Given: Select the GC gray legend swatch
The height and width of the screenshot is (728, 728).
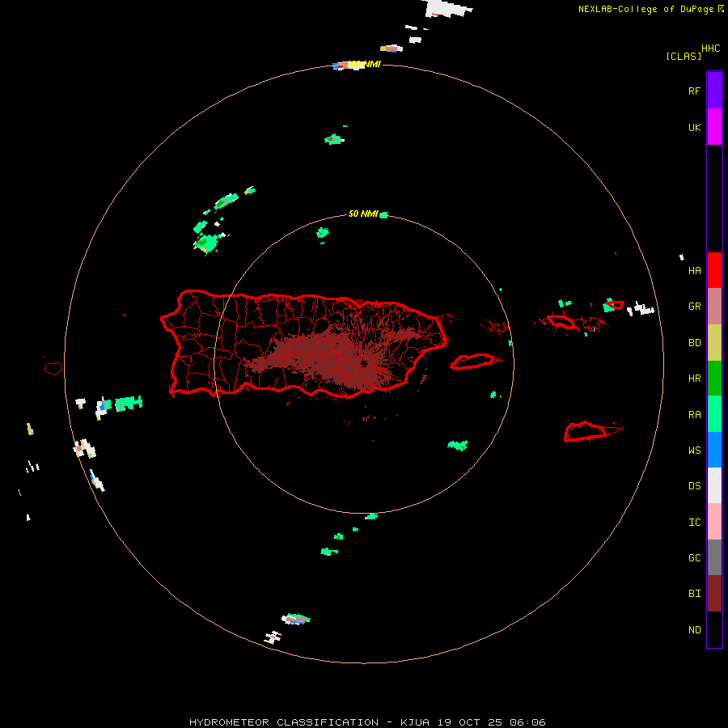Looking at the screenshot, I should tap(714, 557).
